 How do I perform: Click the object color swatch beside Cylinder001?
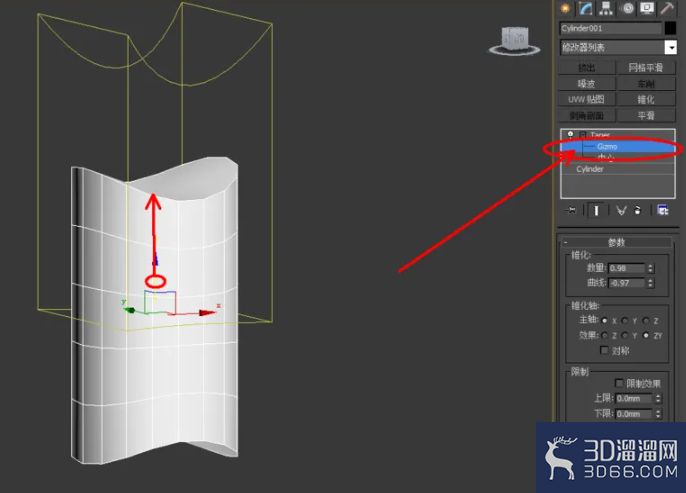click(670, 28)
